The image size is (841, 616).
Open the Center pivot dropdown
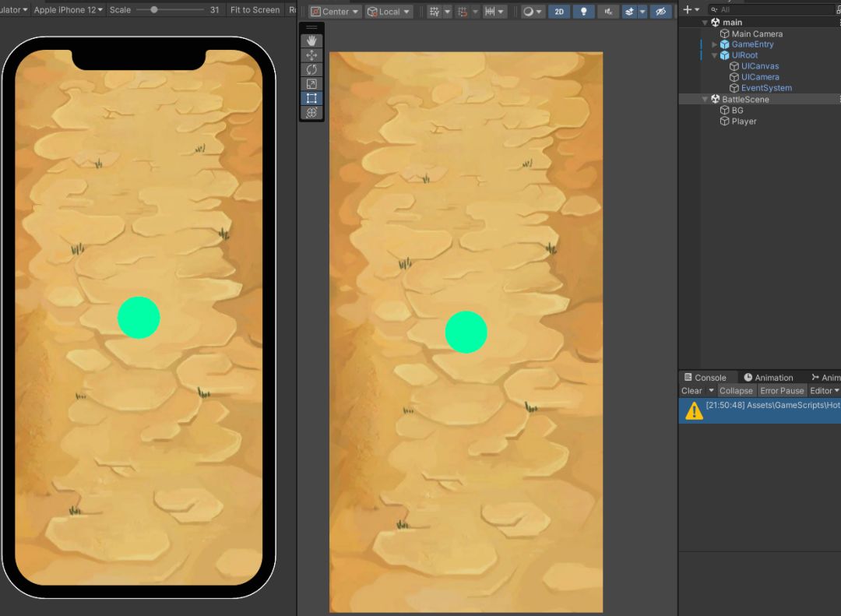coord(335,11)
